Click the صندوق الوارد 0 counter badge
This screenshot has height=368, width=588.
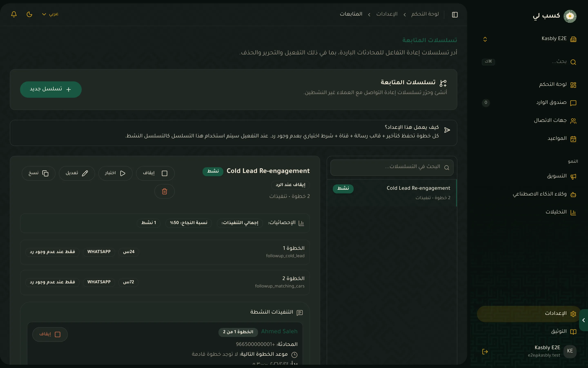point(486,103)
